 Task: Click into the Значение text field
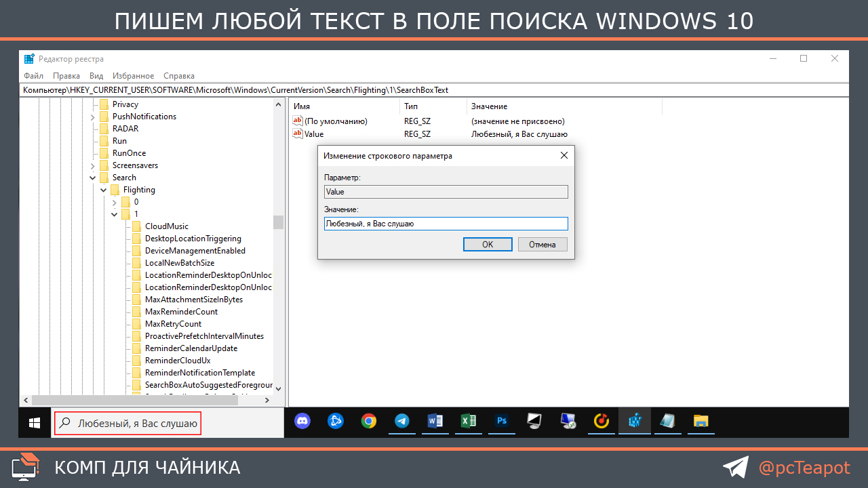tap(446, 224)
